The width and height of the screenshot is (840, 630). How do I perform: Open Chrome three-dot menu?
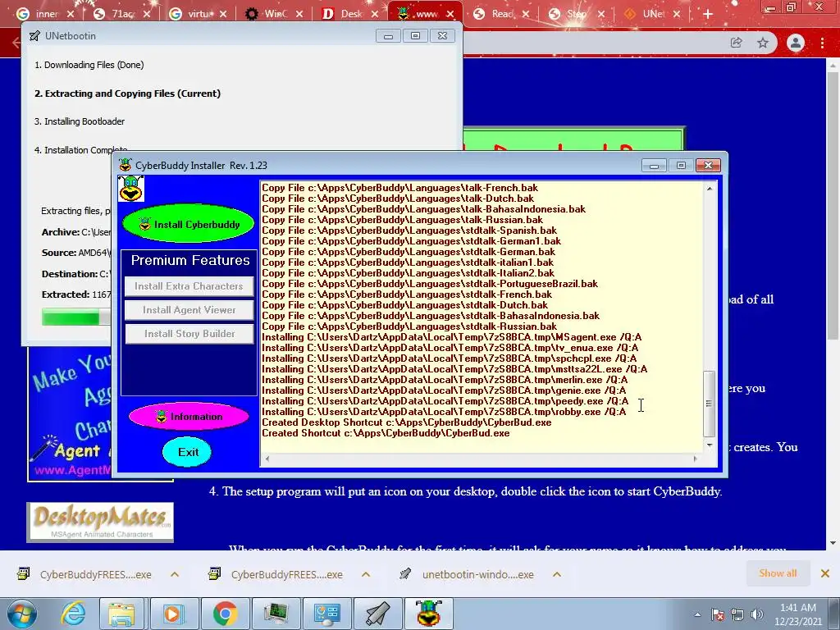[822, 43]
